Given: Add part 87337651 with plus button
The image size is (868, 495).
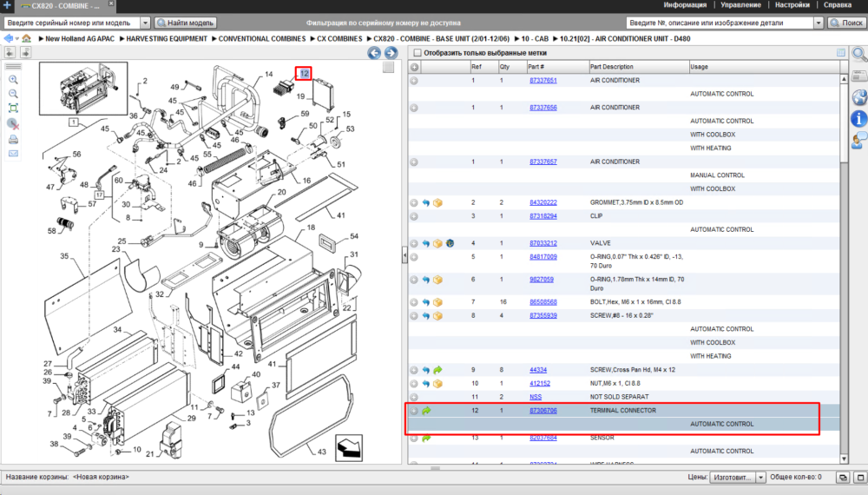Looking at the screenshot, I should point(414,81).
